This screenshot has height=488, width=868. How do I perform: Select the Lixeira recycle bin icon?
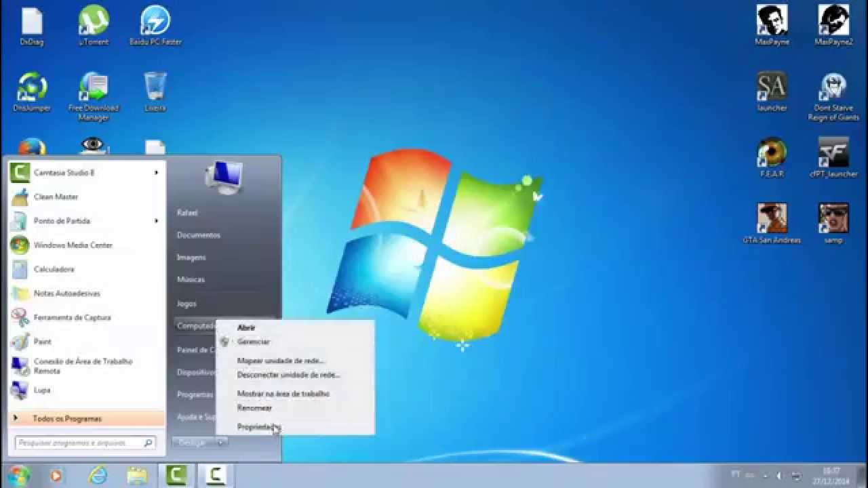(155, 91)
